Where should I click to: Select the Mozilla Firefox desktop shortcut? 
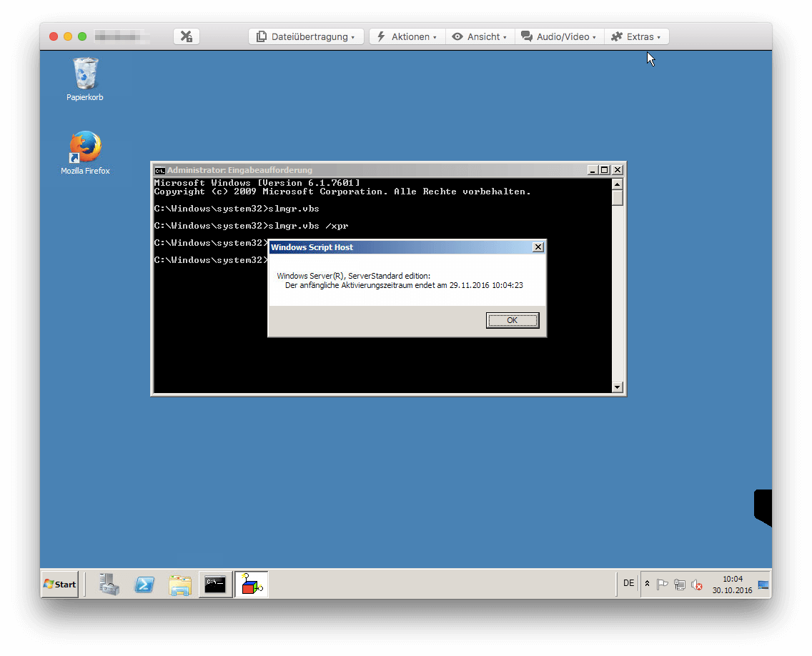click(x=86, y=153)
